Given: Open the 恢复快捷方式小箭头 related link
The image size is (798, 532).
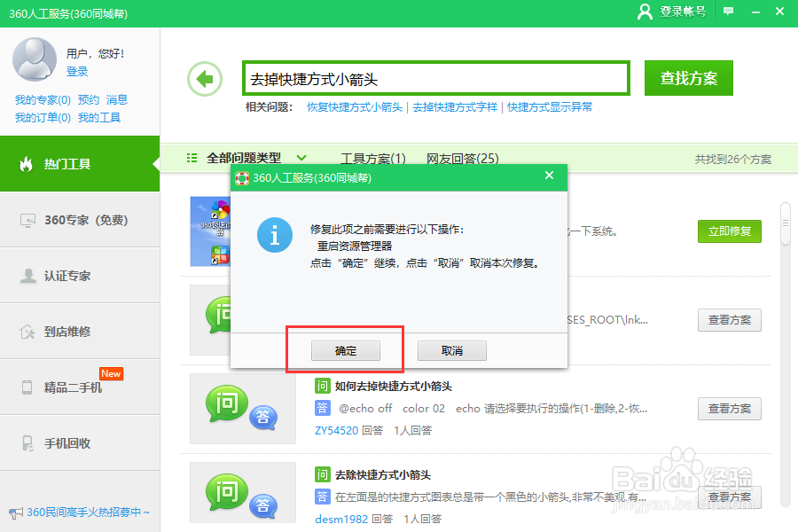Looking at the screenshot, I should [x=354, y=107].
